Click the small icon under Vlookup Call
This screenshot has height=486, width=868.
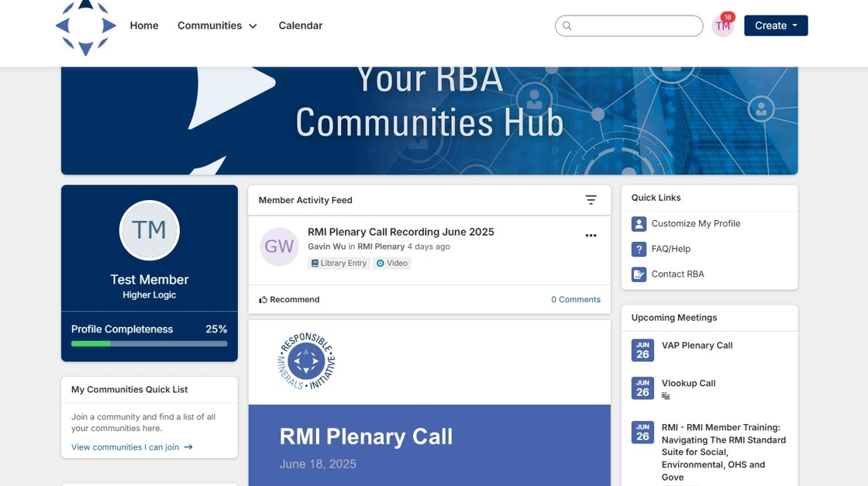(x=666, y=396)
